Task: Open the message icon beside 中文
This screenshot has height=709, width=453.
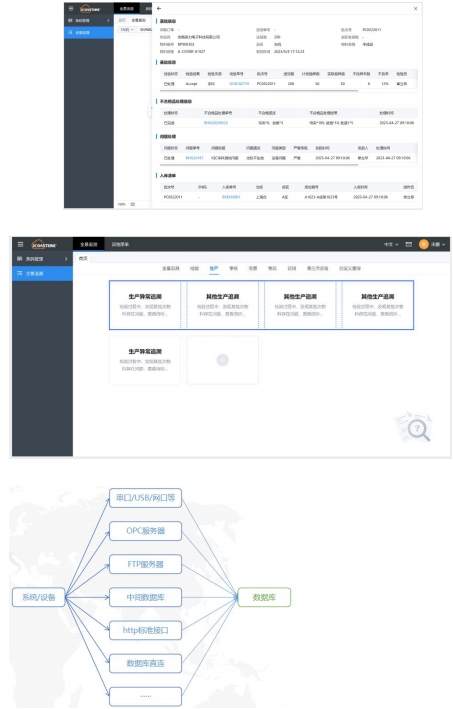Action: coord(409,244)
